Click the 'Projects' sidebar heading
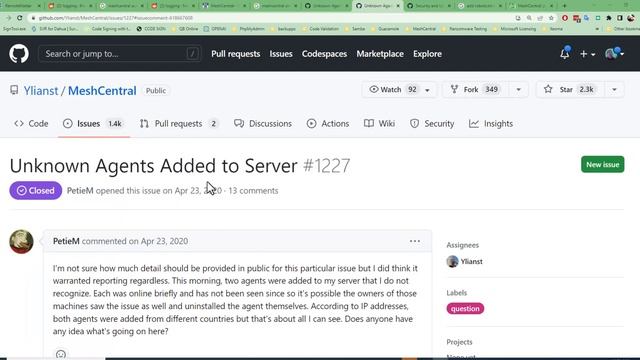The width and height of the screenshot is (640, 360). click(x=459, y=342)
